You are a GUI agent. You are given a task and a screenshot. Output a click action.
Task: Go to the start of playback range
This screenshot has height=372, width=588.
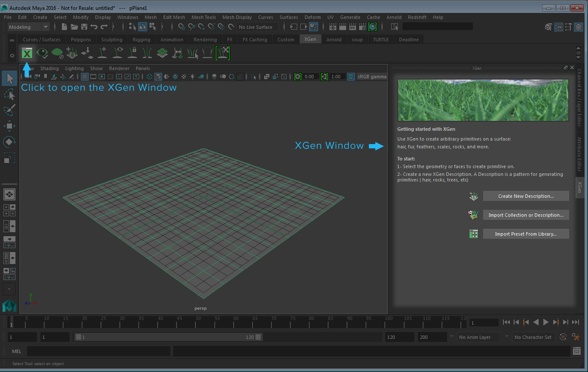[x=506, y=322]
